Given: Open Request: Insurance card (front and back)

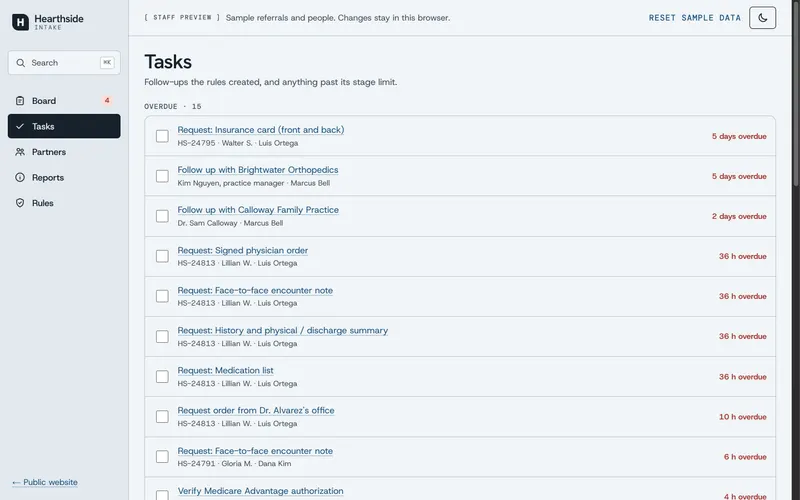Looking at the screenshot, I should [x=261, y=130].
